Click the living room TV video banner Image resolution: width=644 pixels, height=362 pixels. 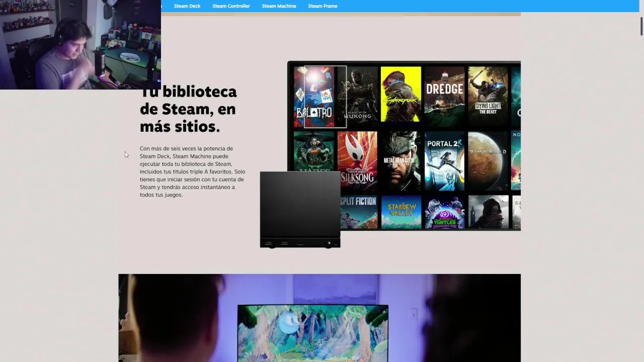click(x=319, y=318)
